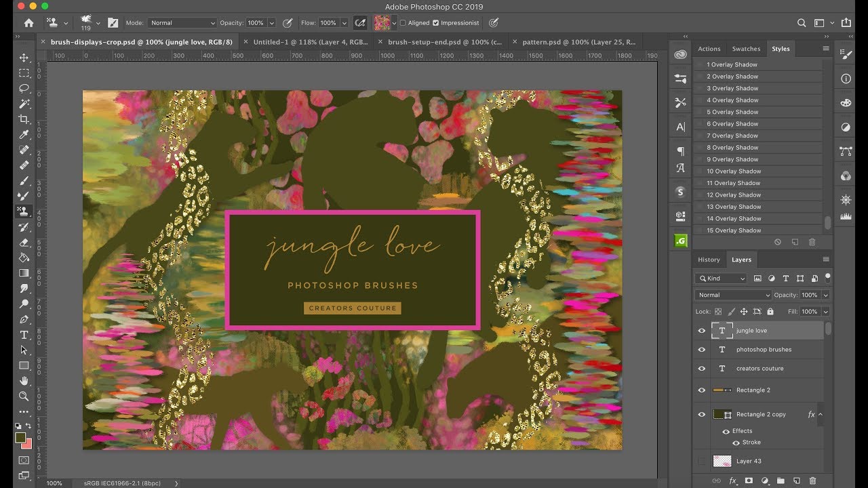The image size is (868, 488).
Task: Open Photoshop search
Action: click(802, 22)
